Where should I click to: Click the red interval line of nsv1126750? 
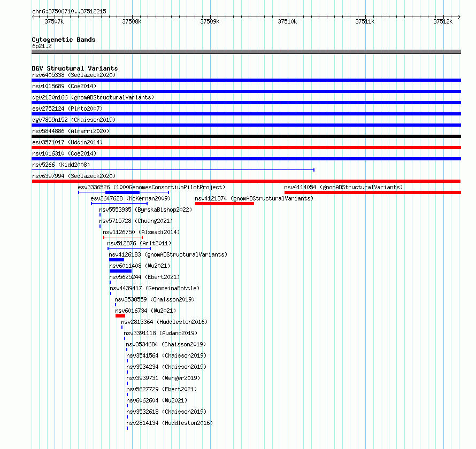[123, 237]
